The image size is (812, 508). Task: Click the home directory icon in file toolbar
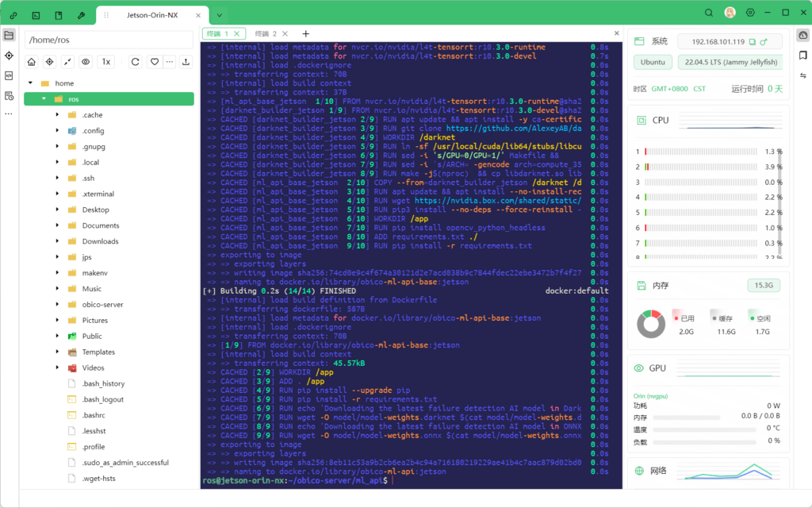click(x=32, y=62)
